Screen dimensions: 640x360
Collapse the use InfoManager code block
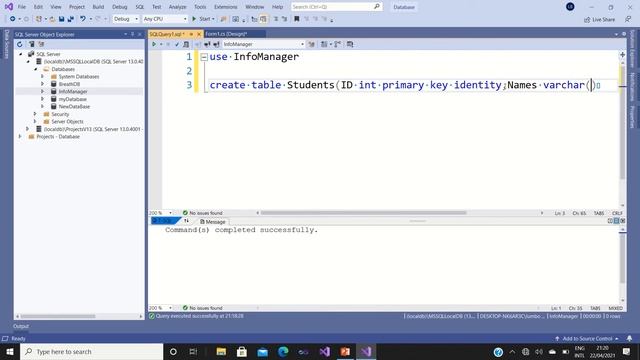204,57
